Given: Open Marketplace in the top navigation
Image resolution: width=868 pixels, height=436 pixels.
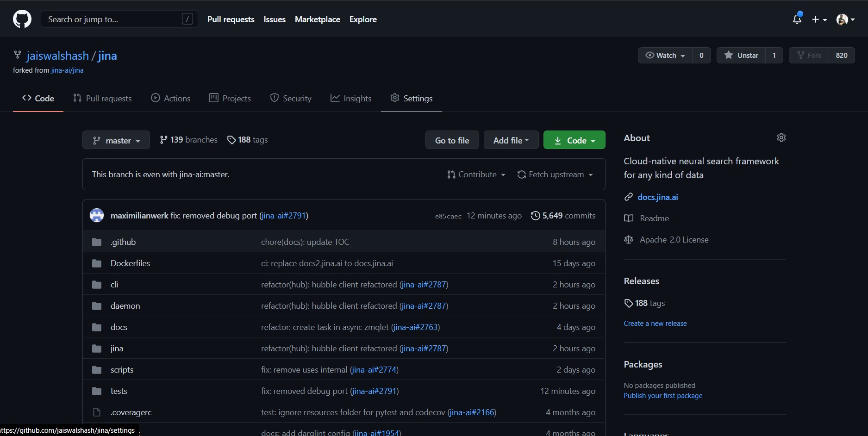Looking at the screenshot, I should click(x=318, y=19).
